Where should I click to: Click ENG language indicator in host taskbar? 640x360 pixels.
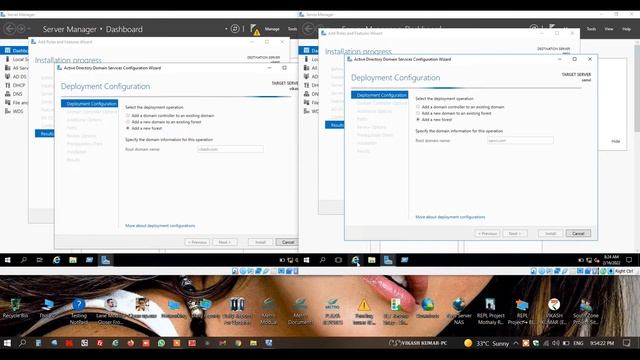pos(578,343)
